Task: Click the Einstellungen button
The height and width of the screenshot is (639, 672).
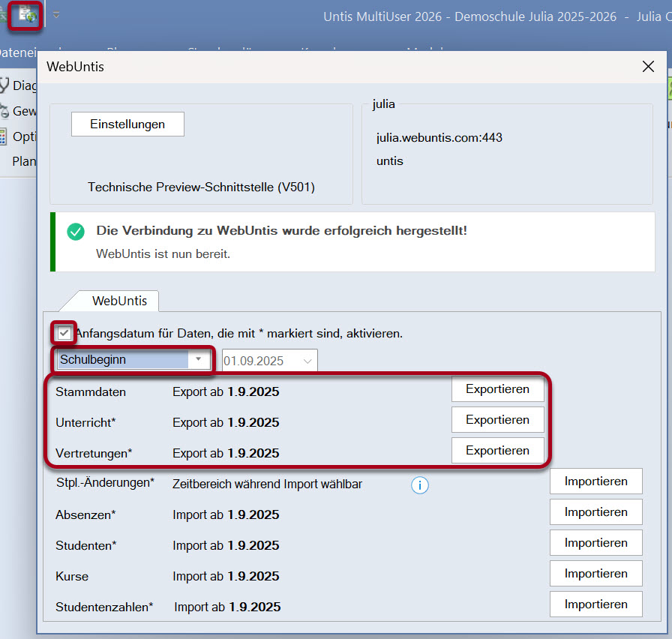Action: click(x=127, y=123)
